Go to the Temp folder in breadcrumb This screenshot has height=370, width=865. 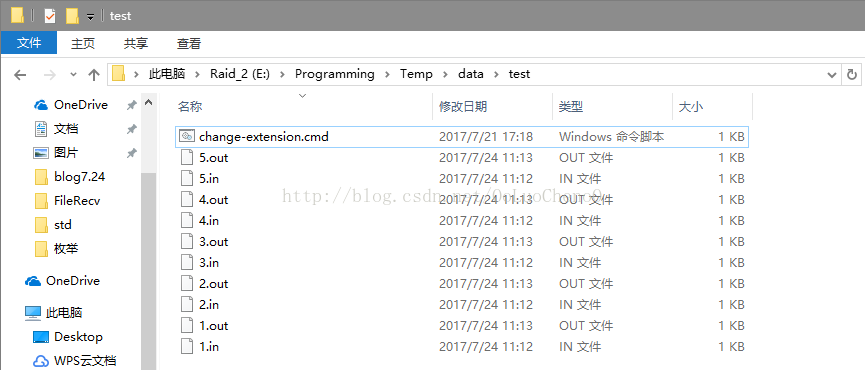[x=416, y=74]
